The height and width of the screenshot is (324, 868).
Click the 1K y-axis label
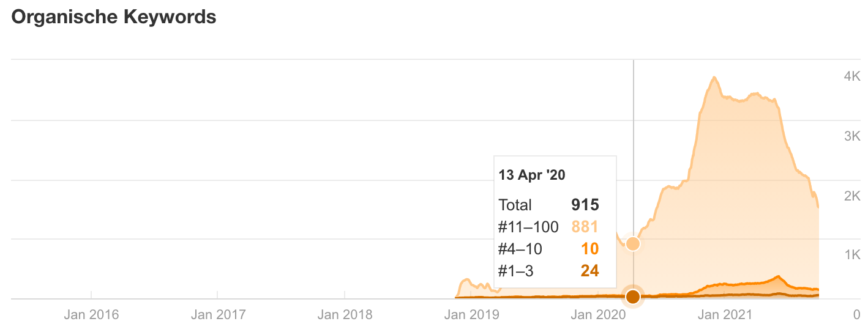pyautogui.click(x=852, y=255)
